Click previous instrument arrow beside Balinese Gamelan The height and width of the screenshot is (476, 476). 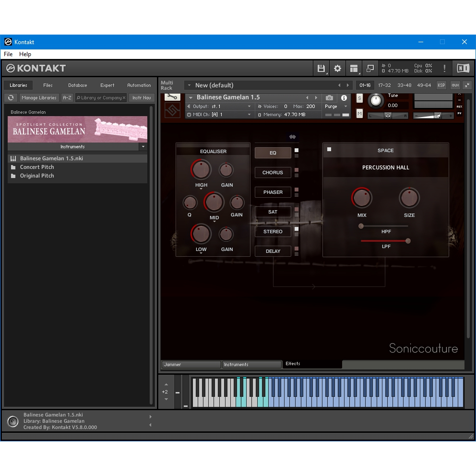[307, 98]
